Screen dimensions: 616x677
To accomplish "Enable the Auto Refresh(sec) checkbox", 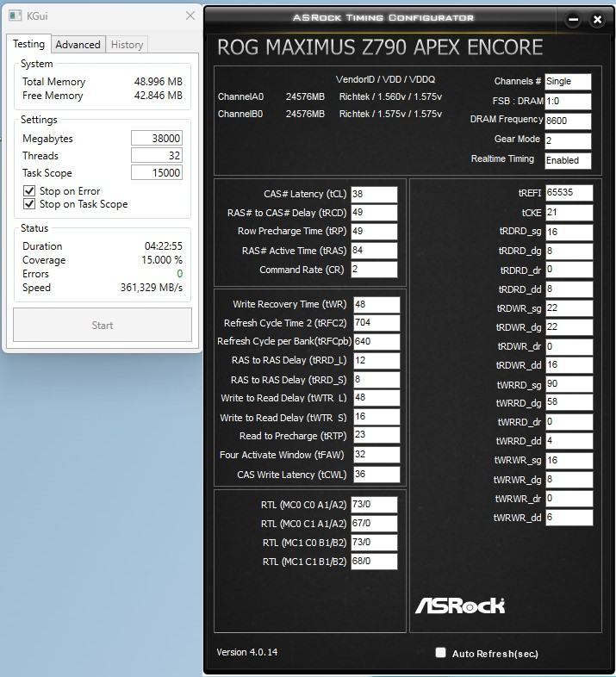I will pos(440,652).
